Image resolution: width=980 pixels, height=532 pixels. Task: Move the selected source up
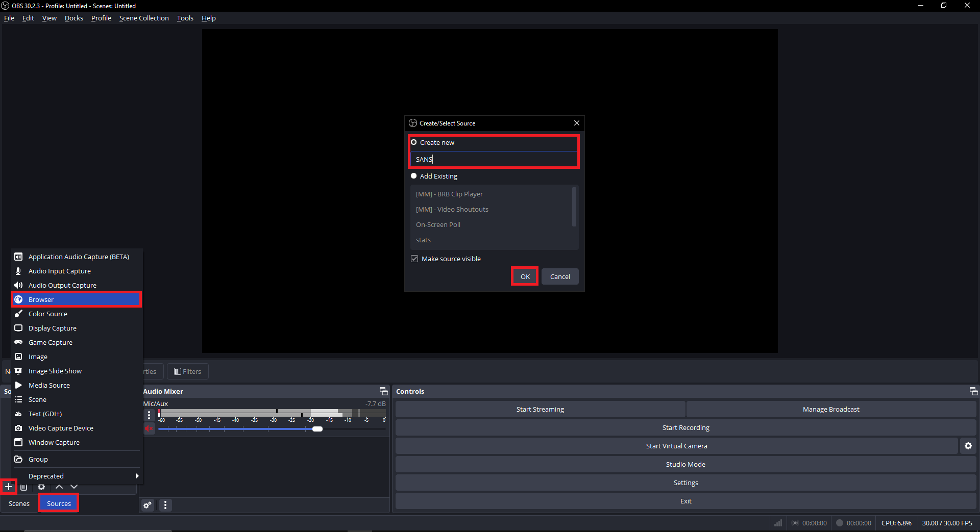pyautogui.click(x=59, y=487)
